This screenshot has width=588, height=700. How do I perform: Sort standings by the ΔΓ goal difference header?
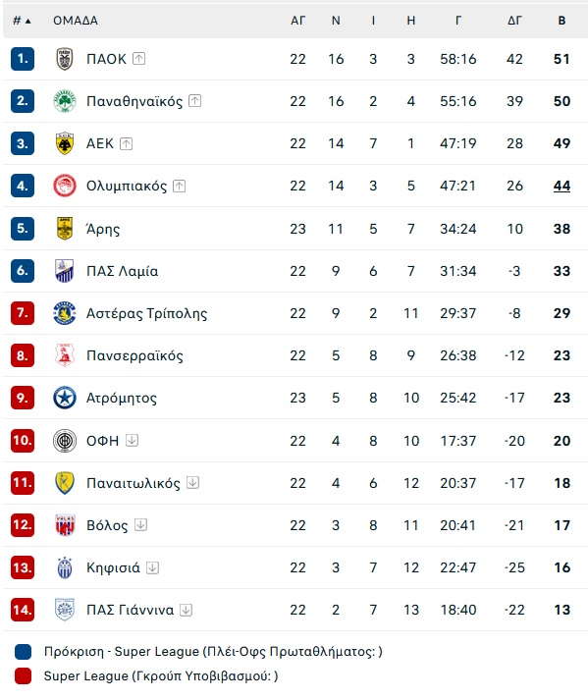(514, 21)
